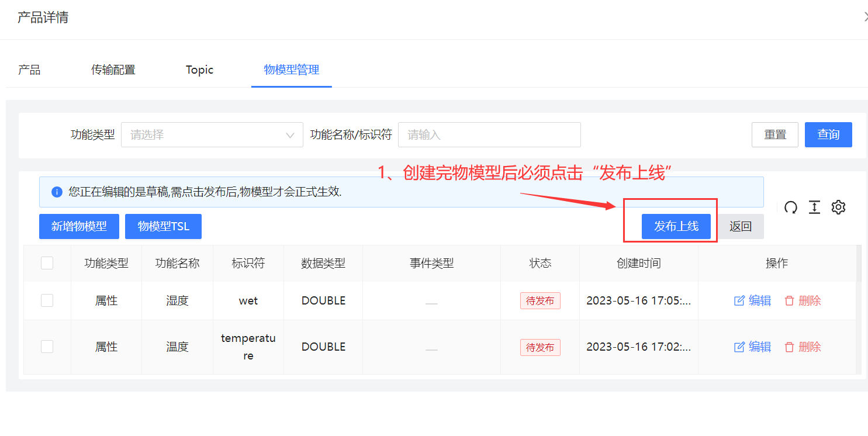Open the column settings gear icon
Screen dimensions: 868x436
point(839,207)
